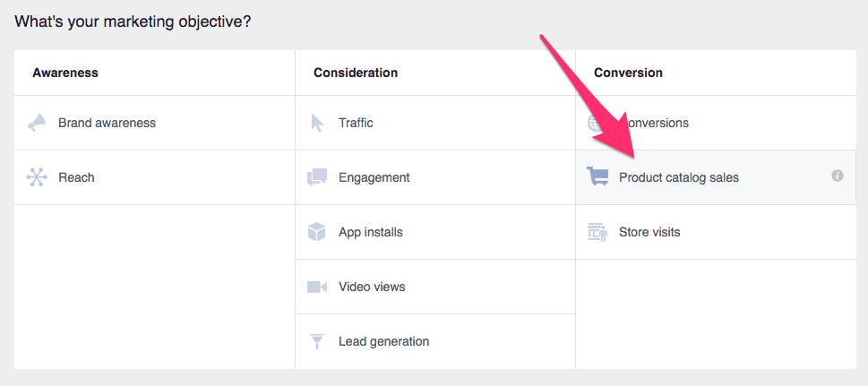Image resolution: width=868 pixels, height=386 pixels.
Task: Click the Store visits storefront icon
Action: point(597,232)
